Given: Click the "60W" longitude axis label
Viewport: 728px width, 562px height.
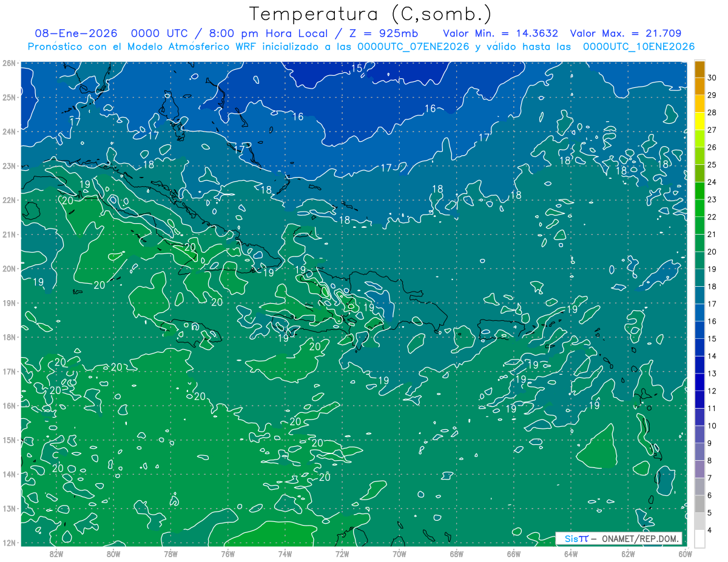Looking at the screenshot, I should click(x=685, y=554).
